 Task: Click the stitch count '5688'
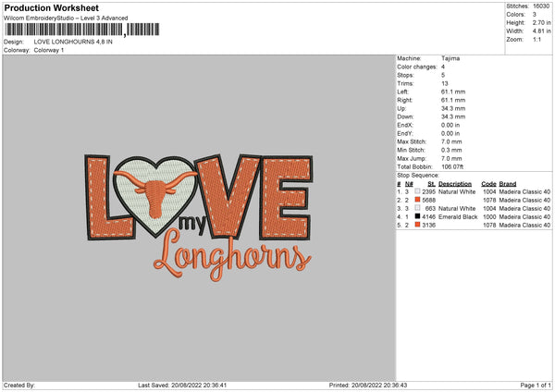[x=428, y=200]
